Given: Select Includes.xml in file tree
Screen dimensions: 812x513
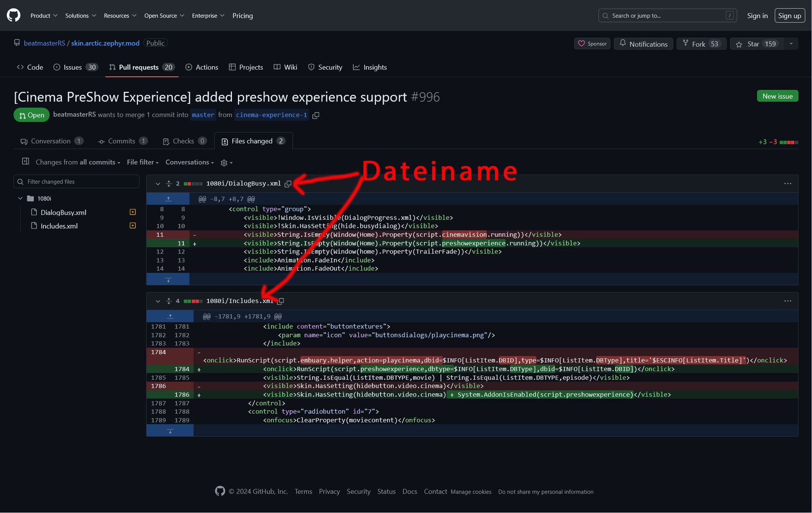Looking at the screenshot, I should pos(59,226).
